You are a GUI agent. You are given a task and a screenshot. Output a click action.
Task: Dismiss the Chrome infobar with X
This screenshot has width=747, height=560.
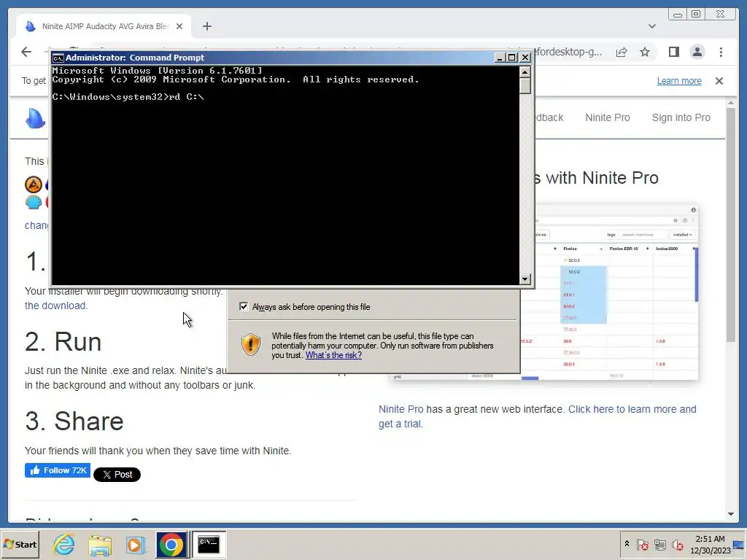click(719, 81)
